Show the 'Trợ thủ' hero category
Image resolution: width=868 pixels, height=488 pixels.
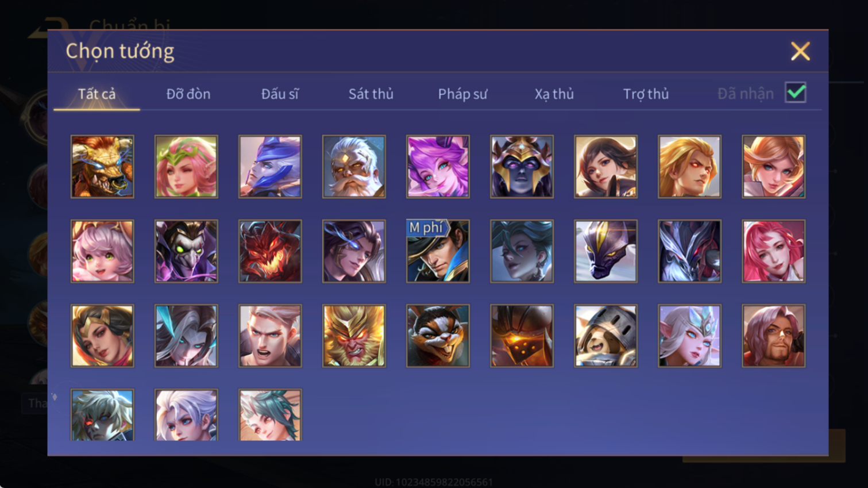click(x=646, y=94)
